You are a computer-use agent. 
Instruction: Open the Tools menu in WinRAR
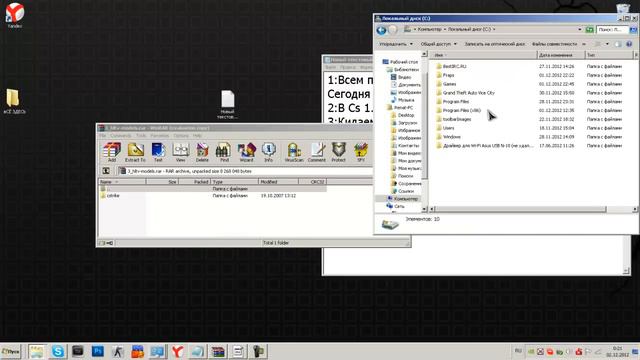pos(141,136)
